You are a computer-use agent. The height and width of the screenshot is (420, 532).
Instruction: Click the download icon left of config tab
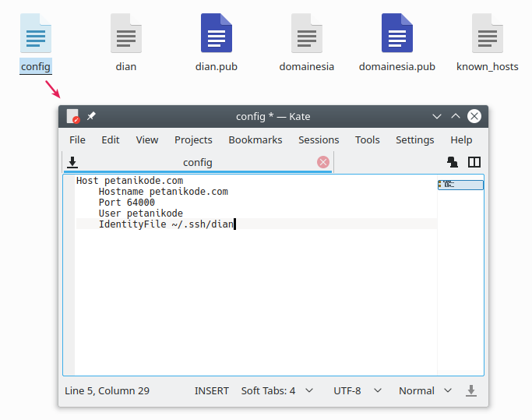(x=72, y=162)
